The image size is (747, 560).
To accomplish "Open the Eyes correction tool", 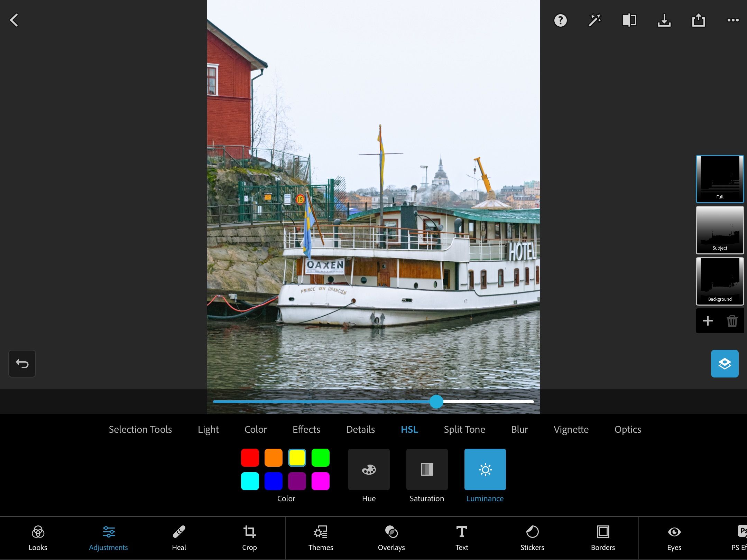I will [x=673, y=538].
